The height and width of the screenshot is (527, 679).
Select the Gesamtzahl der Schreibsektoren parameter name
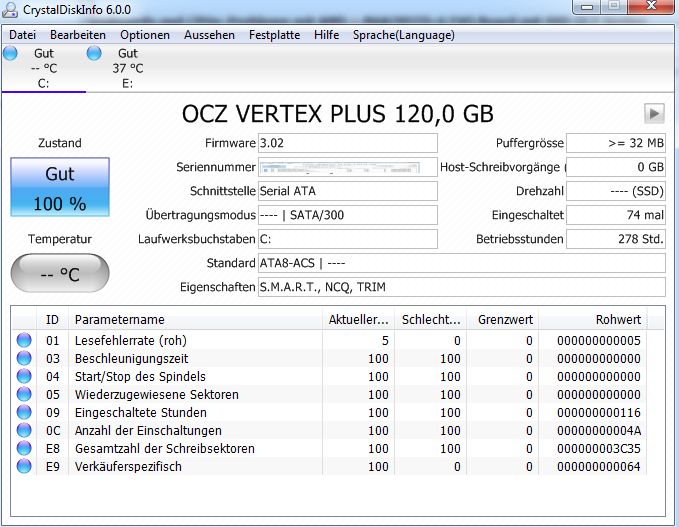pos(165,448)
